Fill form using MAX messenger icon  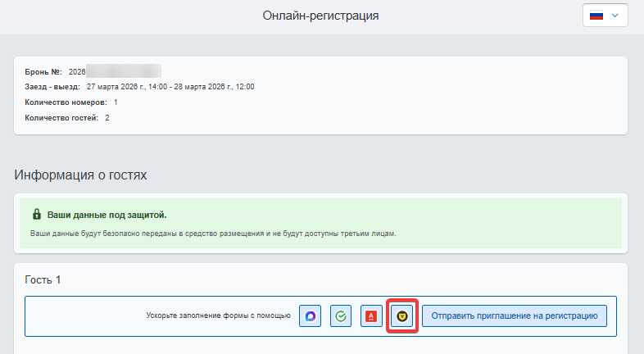point(310,315)
